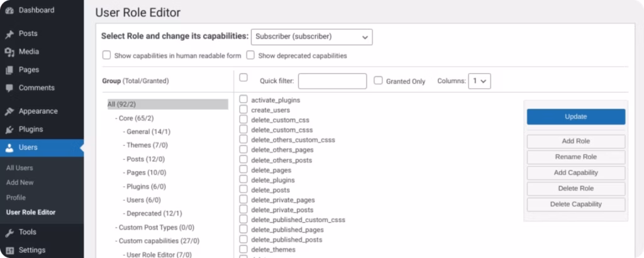
Task: Open the Columns dropdown
Action: pos(479,81)
